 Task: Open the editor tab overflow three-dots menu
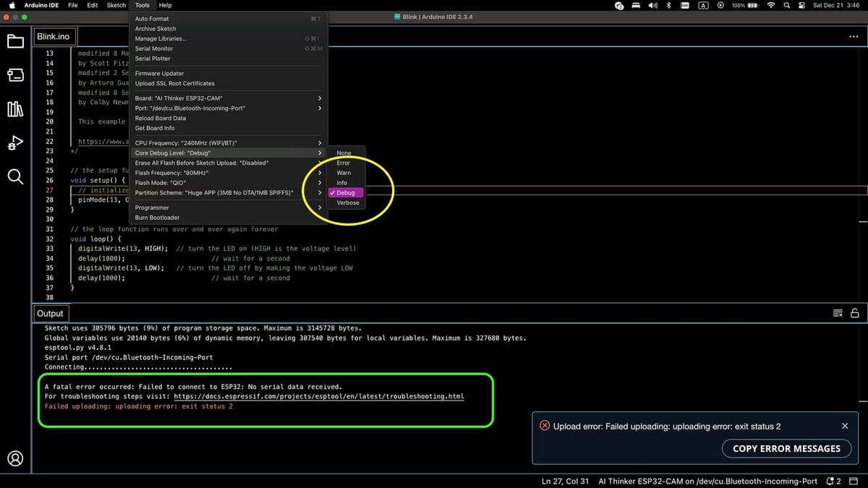click(x=853, y=36)
